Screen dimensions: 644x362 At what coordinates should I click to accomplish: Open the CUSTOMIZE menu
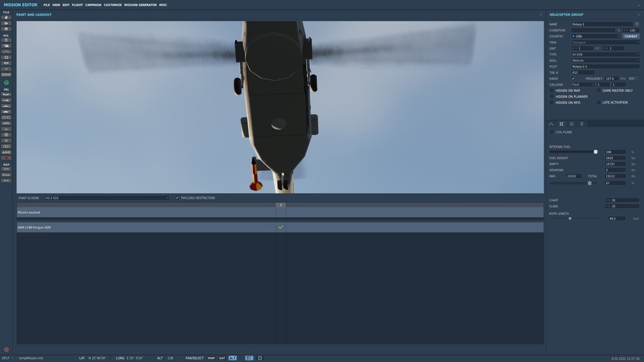pyautogui.click(x=113, y=5)
